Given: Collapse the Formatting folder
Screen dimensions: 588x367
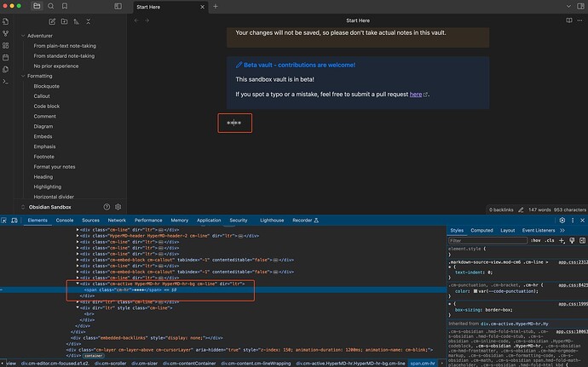Looking at the screenshot, I should 23,76.
